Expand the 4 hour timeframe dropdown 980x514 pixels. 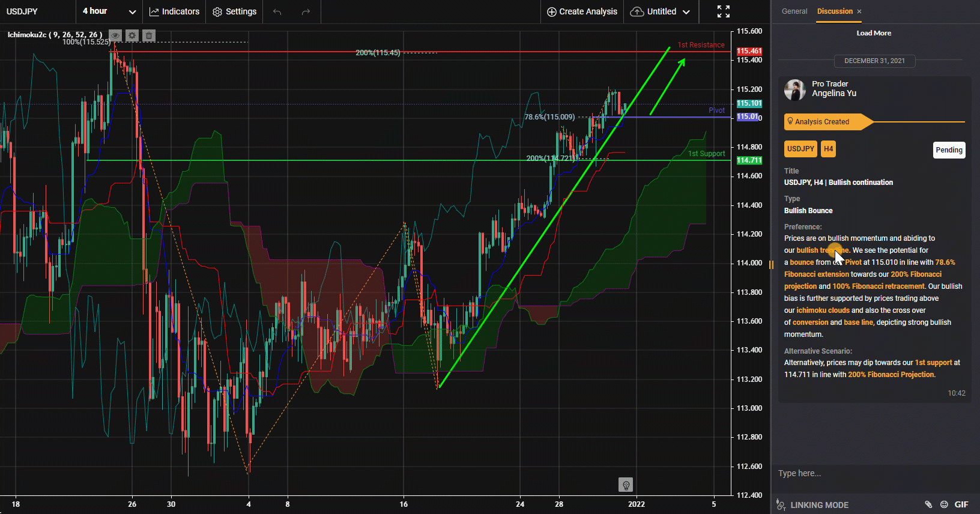coord(109,11)
